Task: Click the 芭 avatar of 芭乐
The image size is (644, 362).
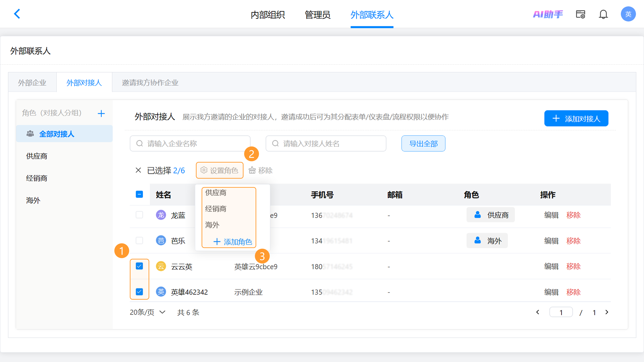Action: pyautogui.click(x=161, y=241)
